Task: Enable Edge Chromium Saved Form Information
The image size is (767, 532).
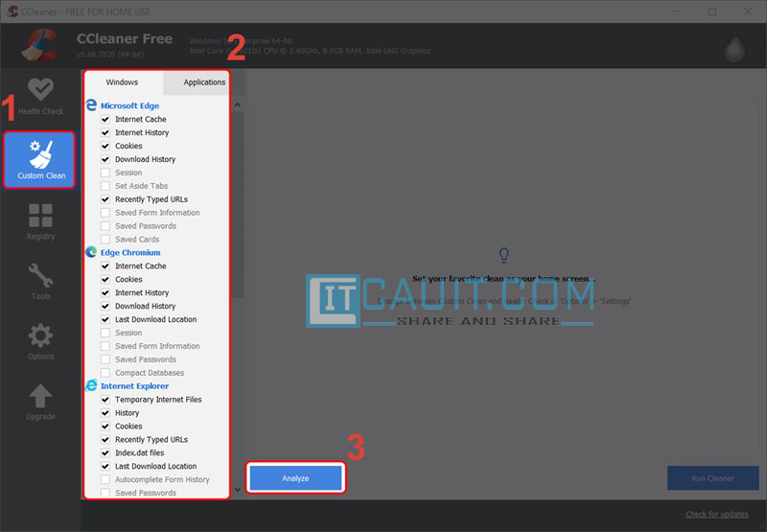Action: [x=105, y=346]
